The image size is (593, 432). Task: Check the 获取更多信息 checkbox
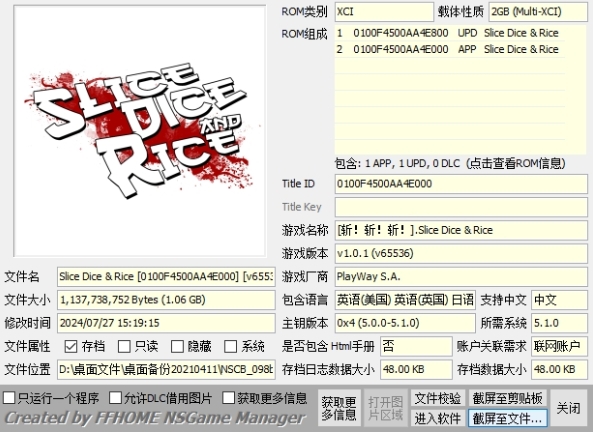click(x=228, y=398)
